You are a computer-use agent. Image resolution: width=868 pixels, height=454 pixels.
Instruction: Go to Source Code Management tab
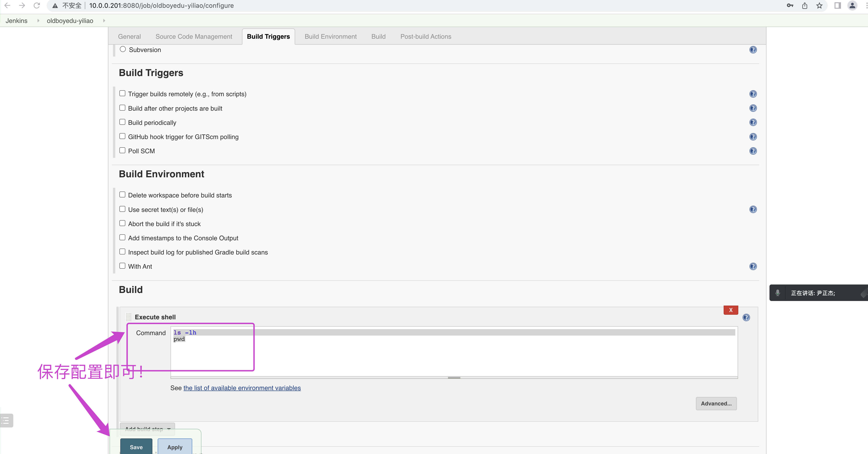tap(194, 36)
